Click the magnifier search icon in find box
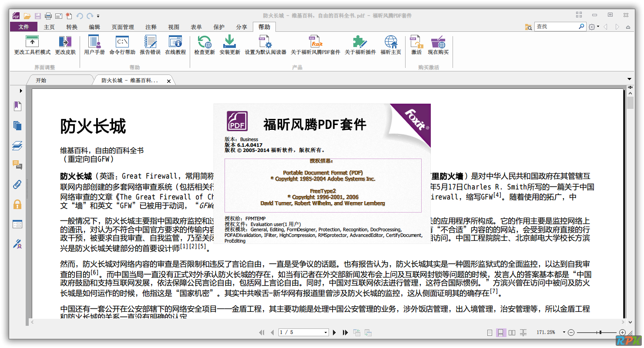Screen dimensions: 644x348 tap(581, 27)
